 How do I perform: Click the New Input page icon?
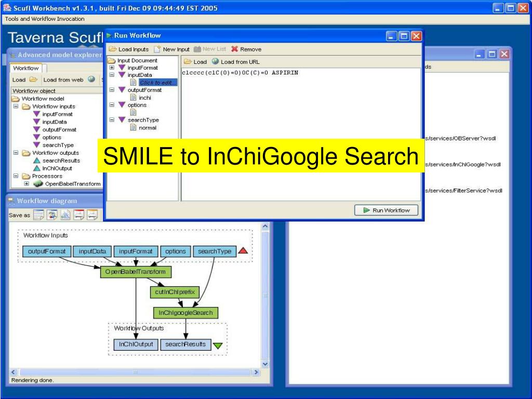[x=157, y=49]
